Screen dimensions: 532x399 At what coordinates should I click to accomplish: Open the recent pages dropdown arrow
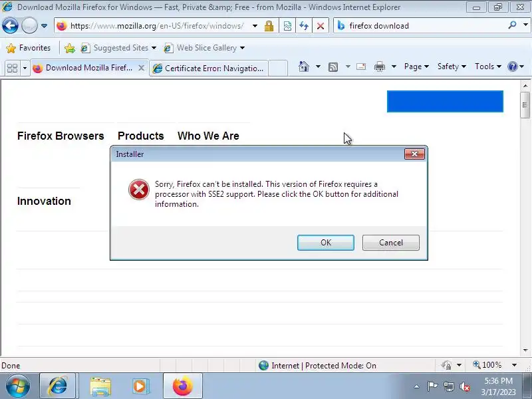point(44,26)
